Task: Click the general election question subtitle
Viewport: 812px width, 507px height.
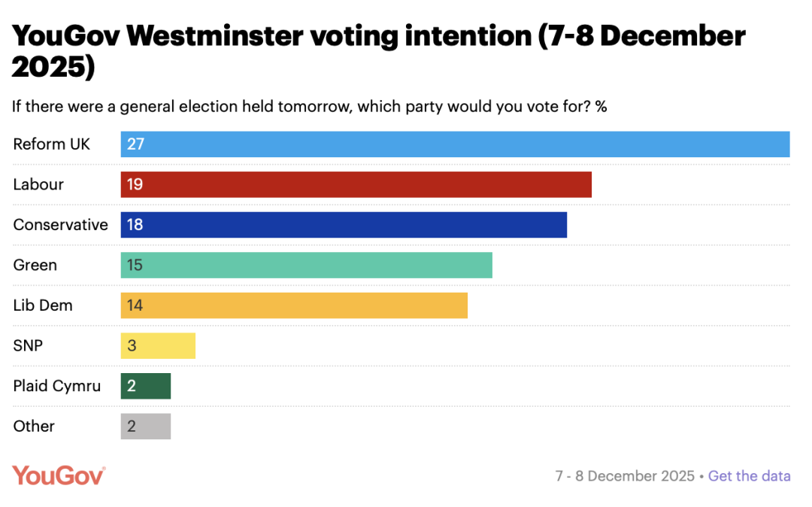Action: click(309, 106)
